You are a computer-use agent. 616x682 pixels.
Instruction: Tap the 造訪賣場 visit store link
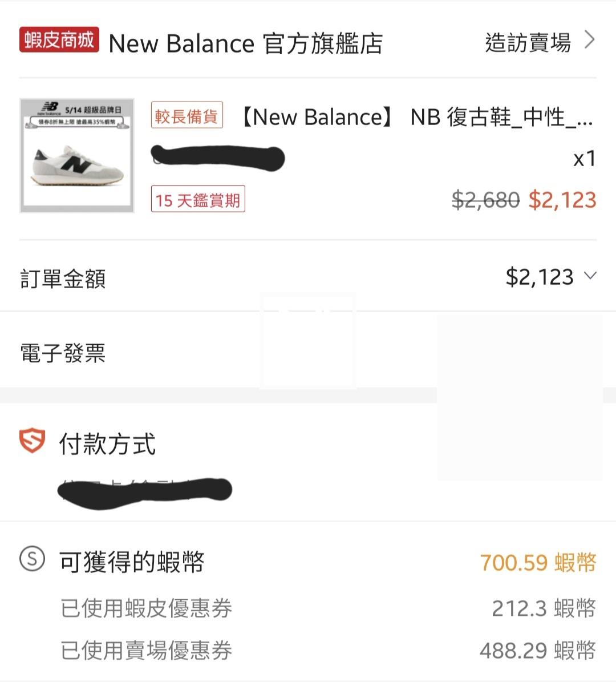pyautogui.click(x=528, y=42)
